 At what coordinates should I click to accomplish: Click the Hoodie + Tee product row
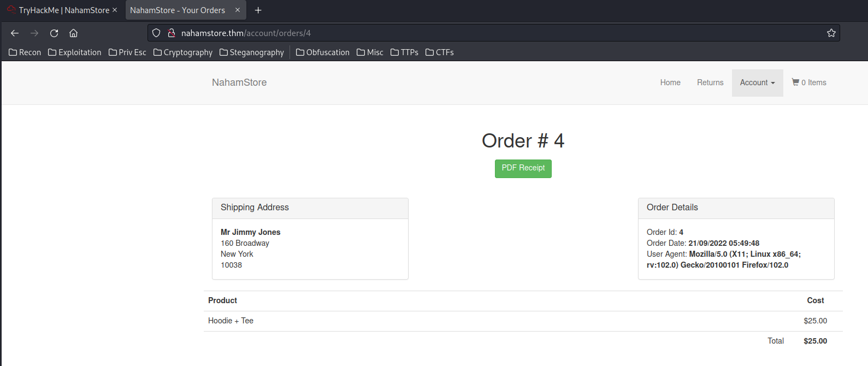pos(523,321)
